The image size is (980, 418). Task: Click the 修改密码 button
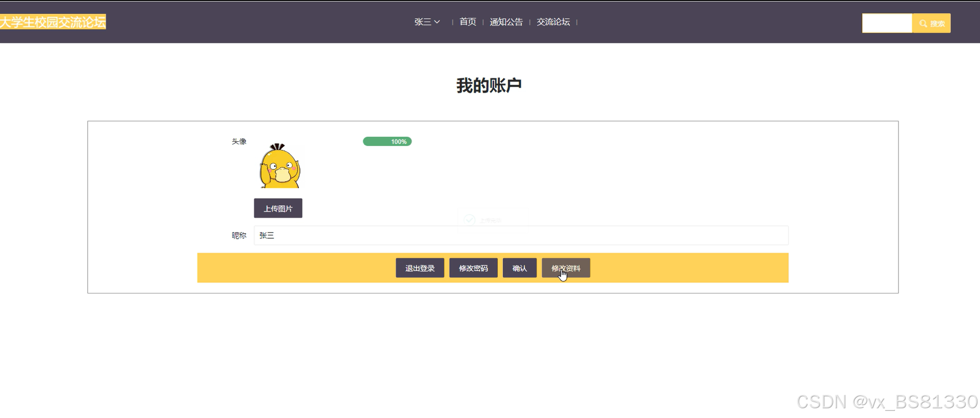click(473, 268)
